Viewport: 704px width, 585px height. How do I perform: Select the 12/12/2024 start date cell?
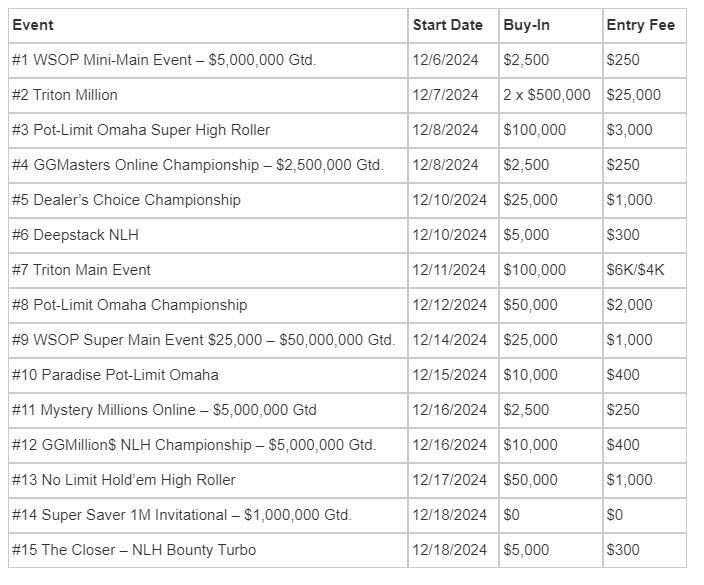coord(450,305)
